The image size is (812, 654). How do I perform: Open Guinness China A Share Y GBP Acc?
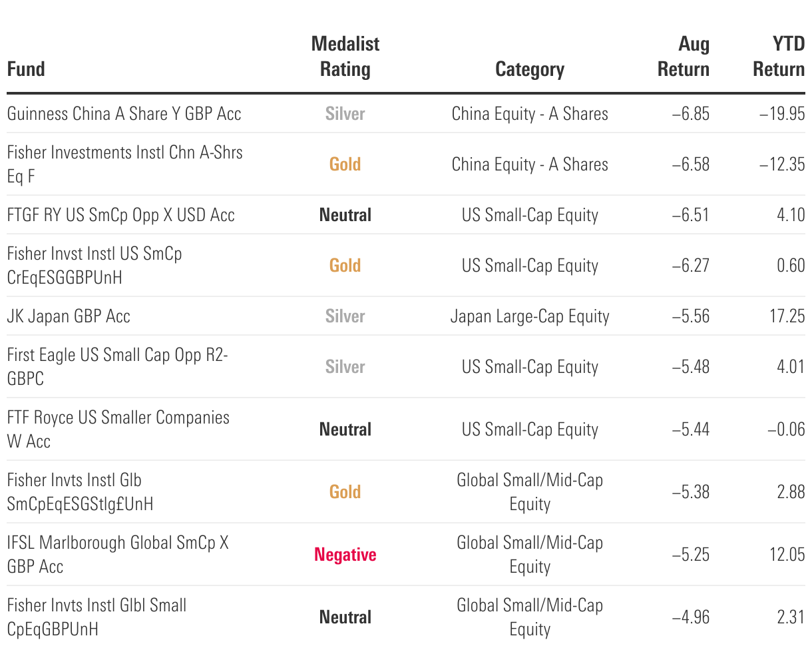[x=124, y=114]
